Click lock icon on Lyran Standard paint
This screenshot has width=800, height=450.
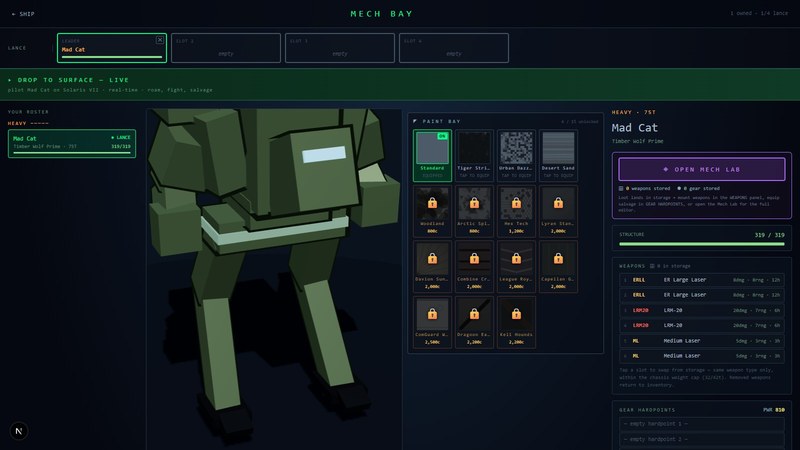[x=558, y=204]
